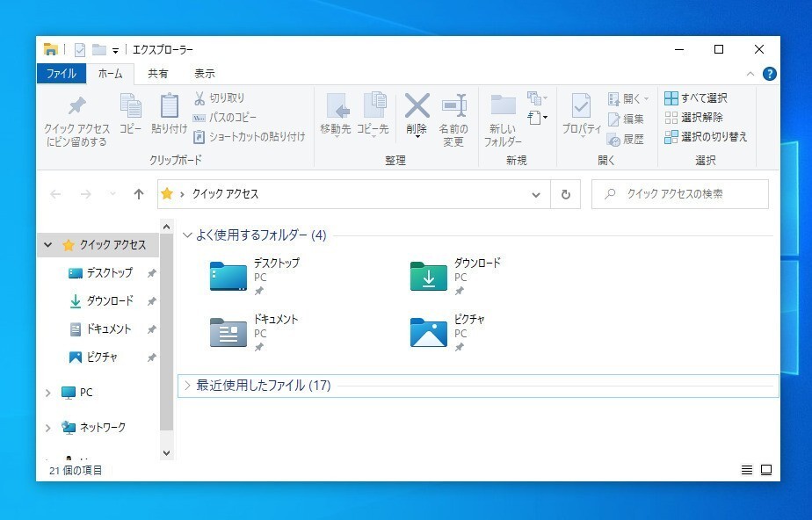The image size is (812, 520).
Task: Open the ファイル menu tab
Action: 61,74
